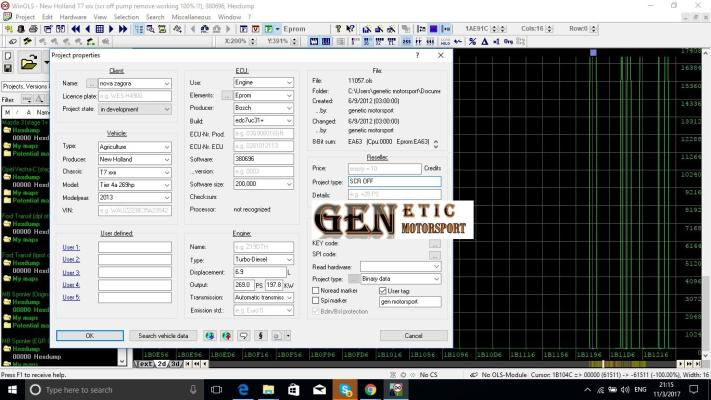Check the Spi marker checkbox

tap(314, 300)
